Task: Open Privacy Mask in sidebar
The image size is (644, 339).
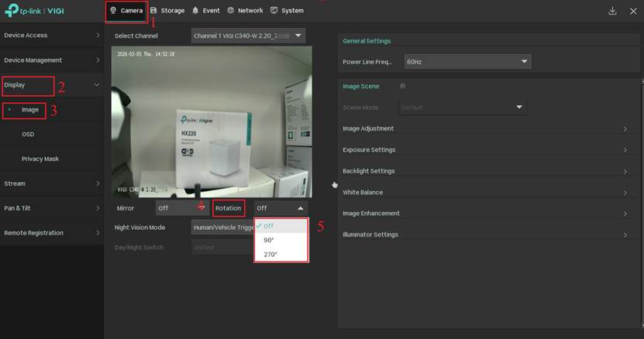Action: tap(40, 159)
